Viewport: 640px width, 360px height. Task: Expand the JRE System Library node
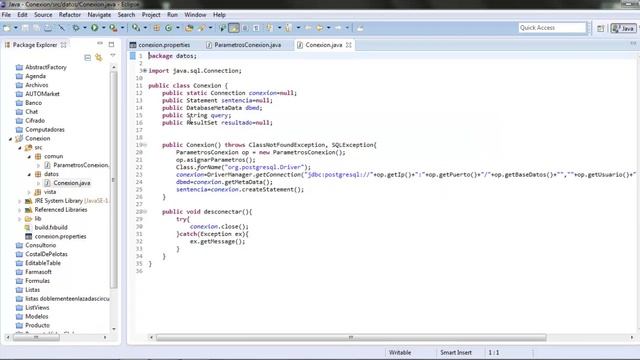pyautogui.click(x=19, y=201)
